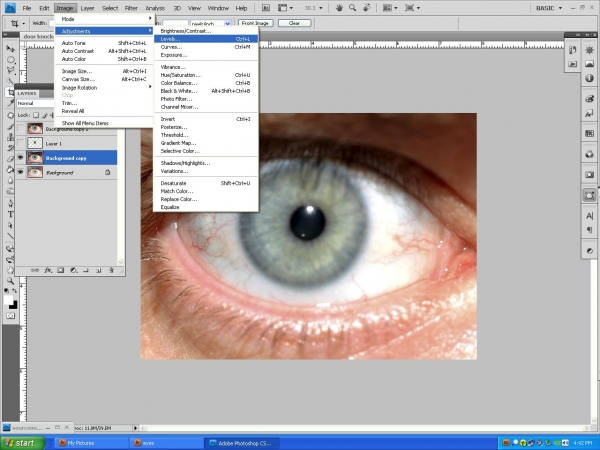Open the History panel icon
Image resolution: width=600 pixels, height=450 pixels.
click(x=573, y=50)
